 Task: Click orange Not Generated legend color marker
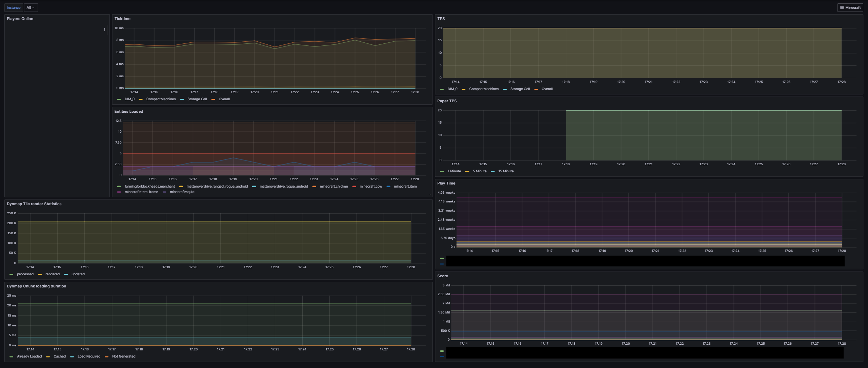(x=107, y=357)
